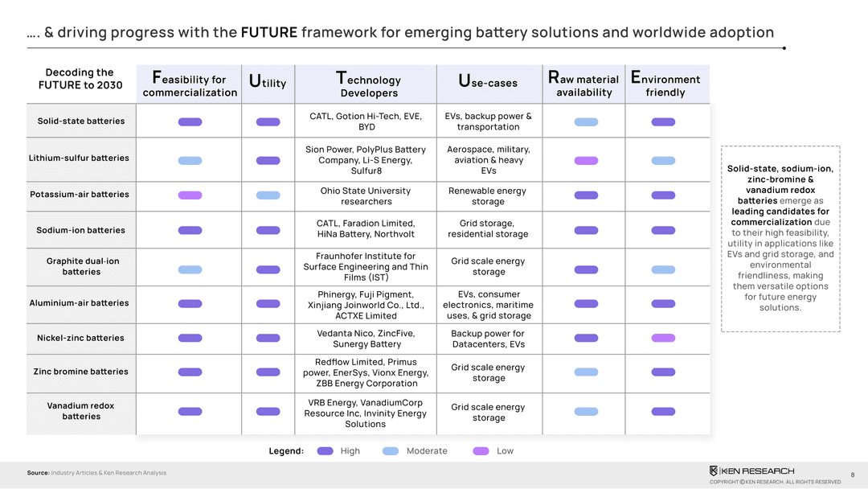The height and width of the screenshot is (489, 868).
Task: Click the Aluminium-air batteries row label
Action: (x=80, y=303)
